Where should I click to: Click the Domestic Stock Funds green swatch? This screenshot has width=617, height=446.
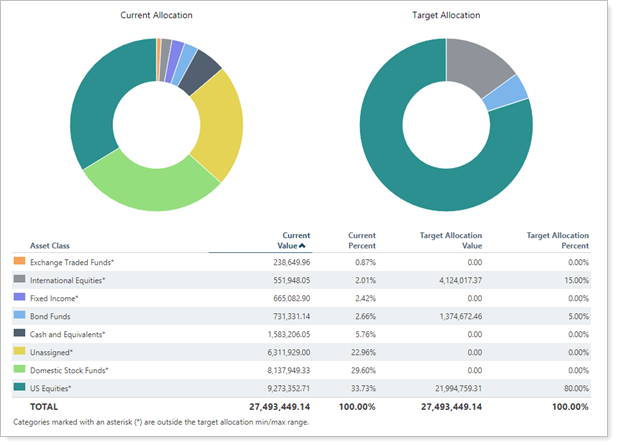(x=20, y=370)
